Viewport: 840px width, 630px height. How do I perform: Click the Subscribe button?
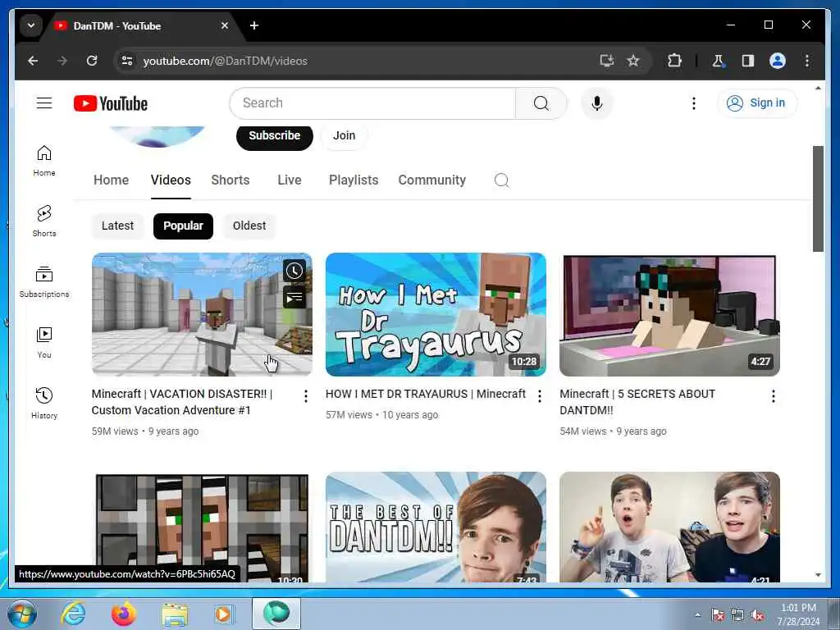274,136
